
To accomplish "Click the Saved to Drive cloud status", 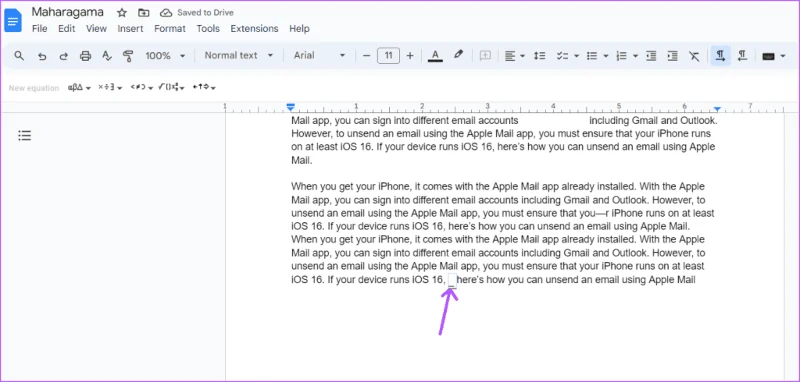I will click(x=196, y=13).
